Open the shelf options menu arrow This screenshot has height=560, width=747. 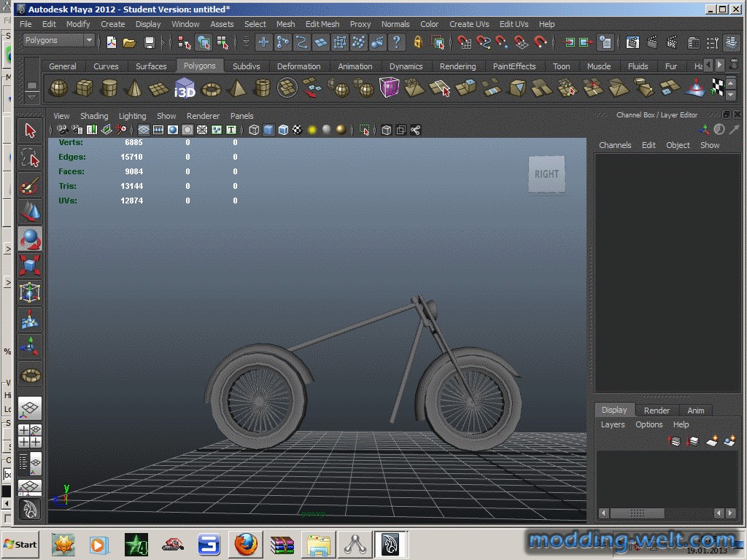(x=31, y=97)
